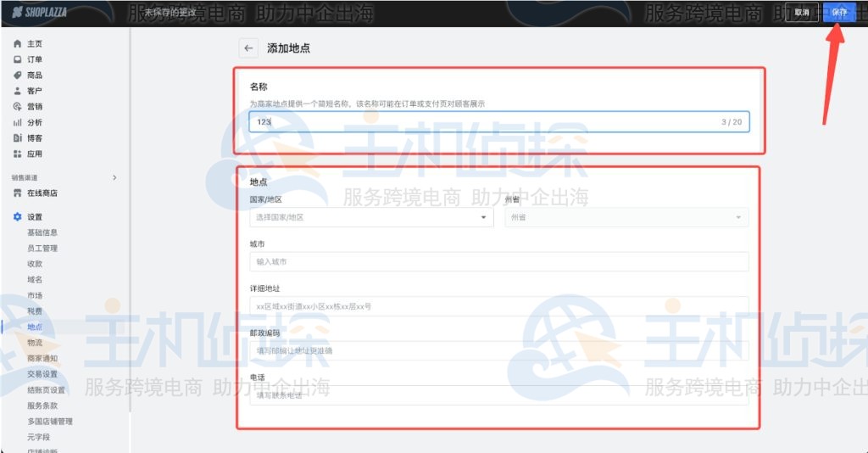The width and height of the screenshot is (868, 453).
Task: Click the 名称 name field containing 123
Action: tap(483, 122)
